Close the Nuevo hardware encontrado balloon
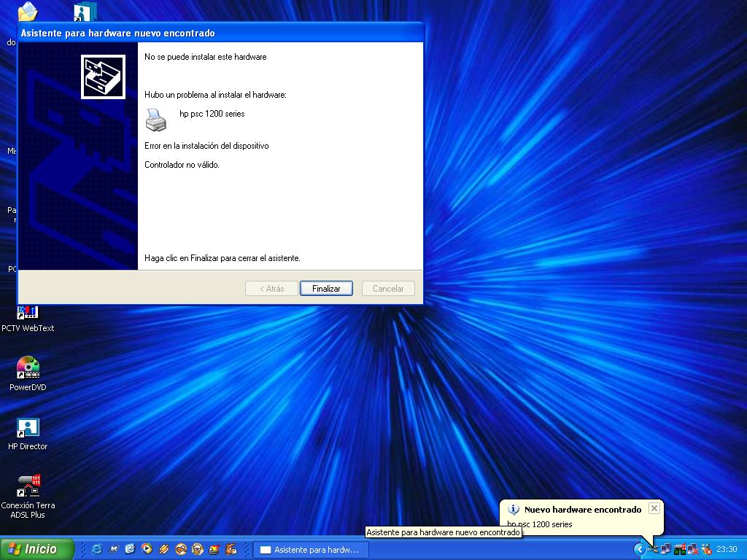Screen dimensions: 747x560 [x=654, y=508]
